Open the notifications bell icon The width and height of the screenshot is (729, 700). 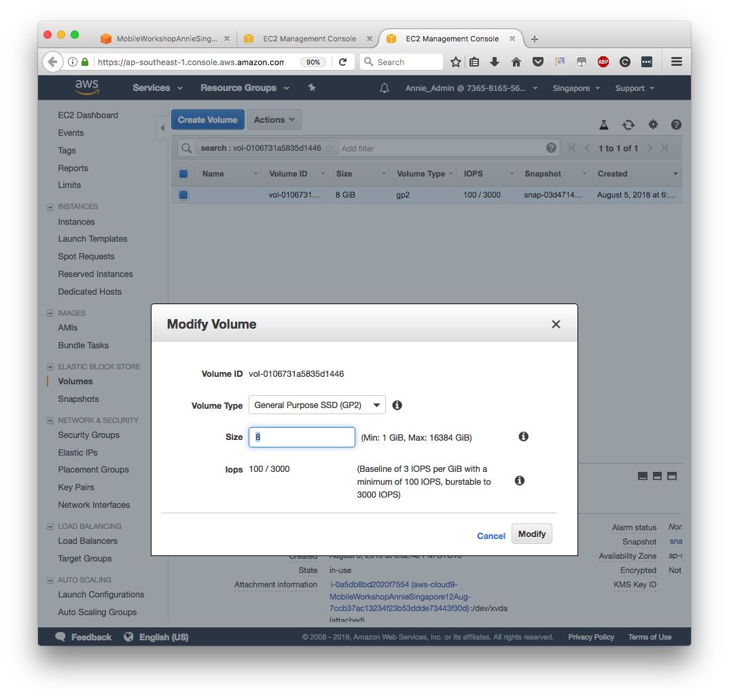(x=385, y=88)
